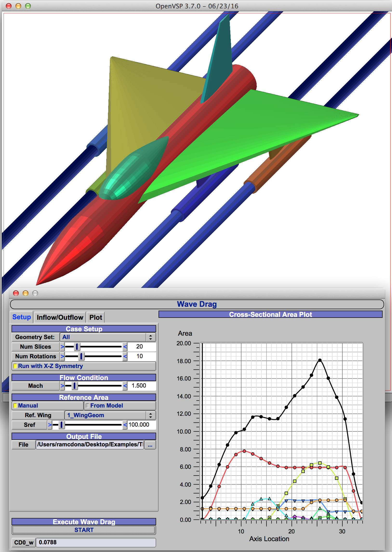392x552 pixels.
Task: Open the Geometry Set dropdown
Action: (x=108, y=337)
